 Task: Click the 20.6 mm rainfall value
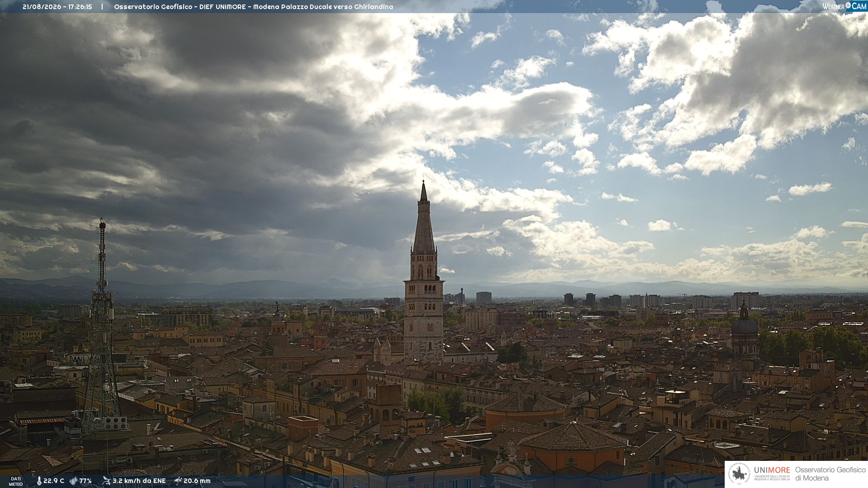click(197, 481)
